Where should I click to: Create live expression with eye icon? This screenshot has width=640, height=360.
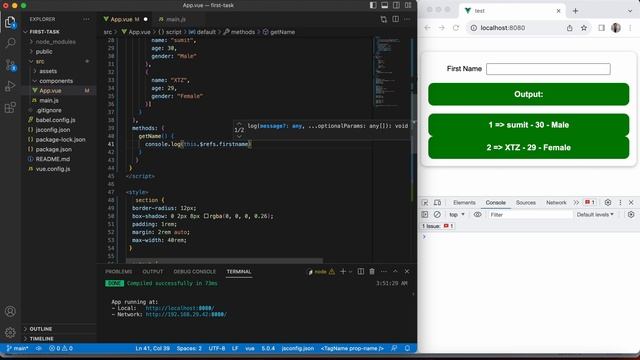(477, 215)
